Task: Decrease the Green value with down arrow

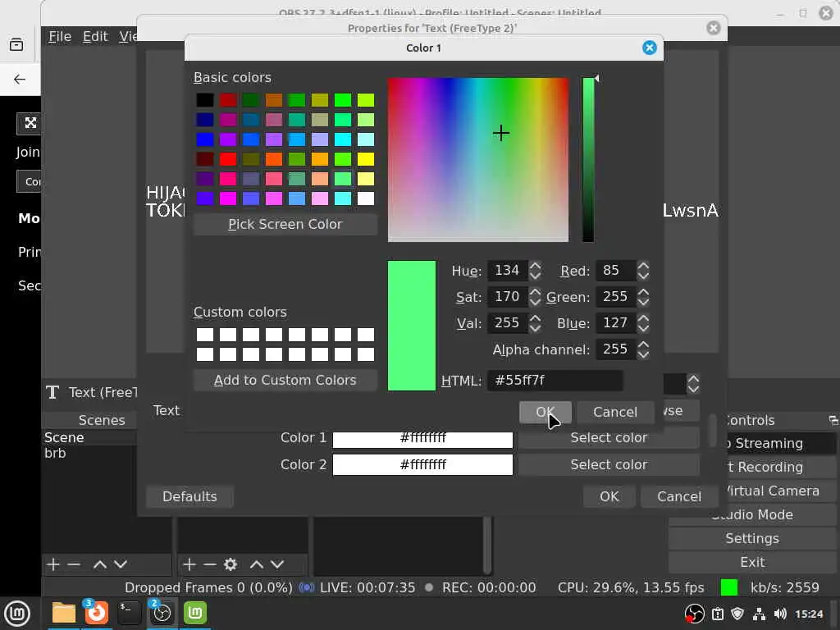Action: (x=643, y=302)
